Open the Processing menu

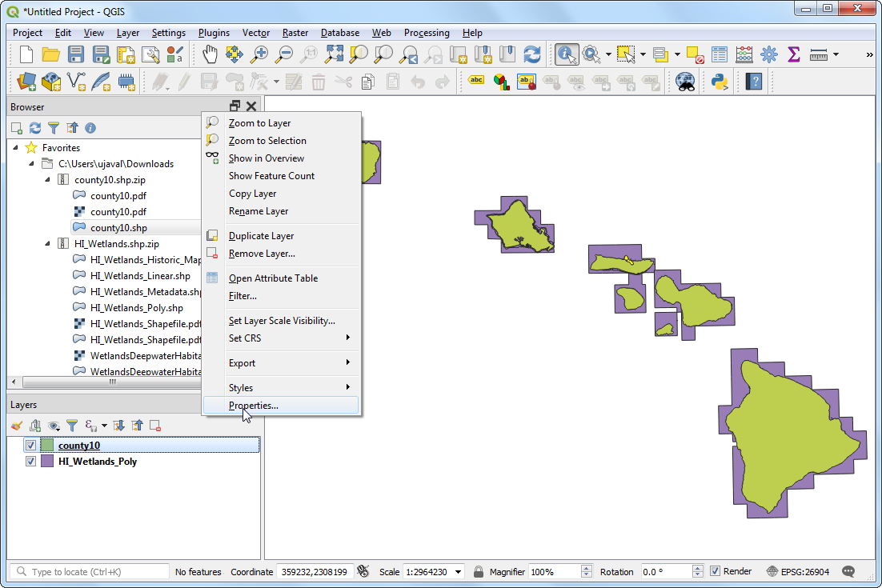click(x=426, y=33)
